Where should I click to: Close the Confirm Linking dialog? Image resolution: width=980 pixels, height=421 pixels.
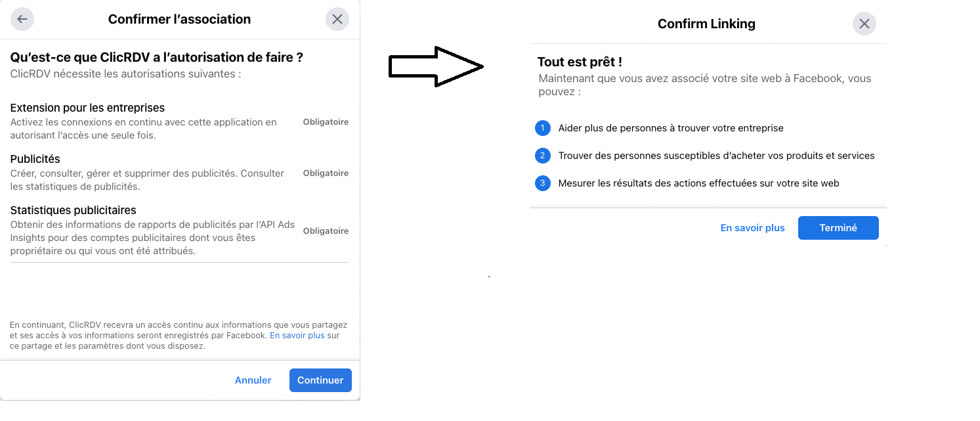click(864, 24)
